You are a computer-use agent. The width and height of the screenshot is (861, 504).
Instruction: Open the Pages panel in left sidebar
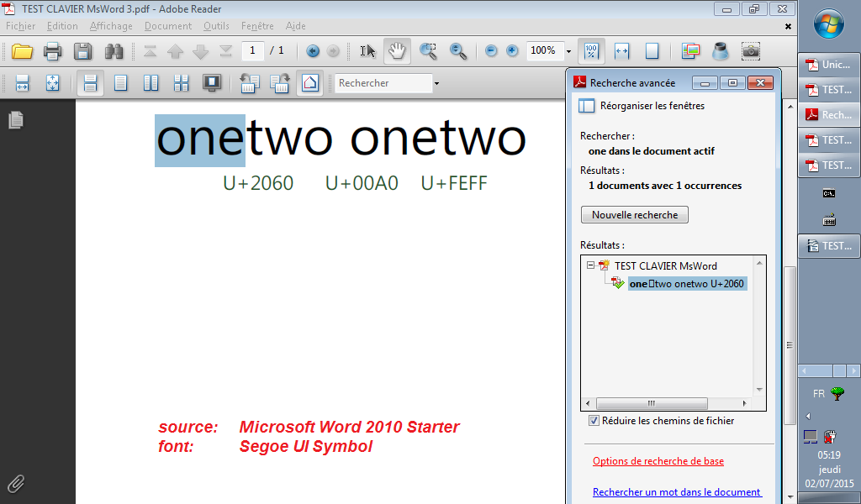pyautogui.click(x=16, y=120)
